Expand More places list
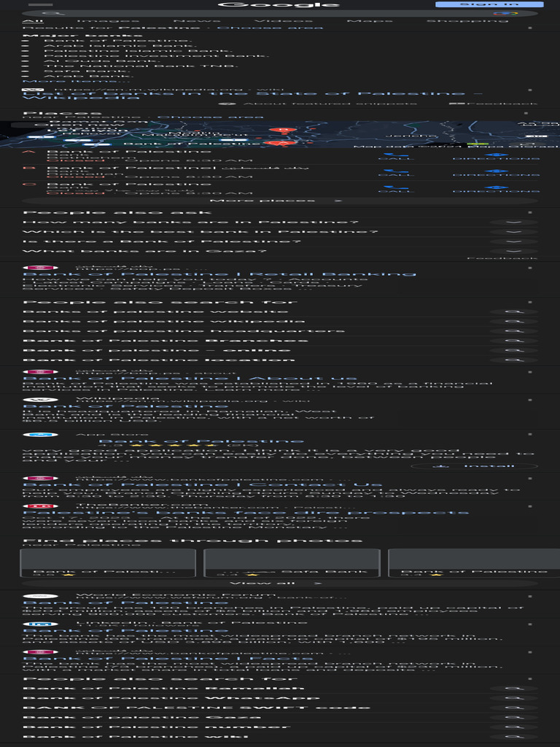 (280, 201)
